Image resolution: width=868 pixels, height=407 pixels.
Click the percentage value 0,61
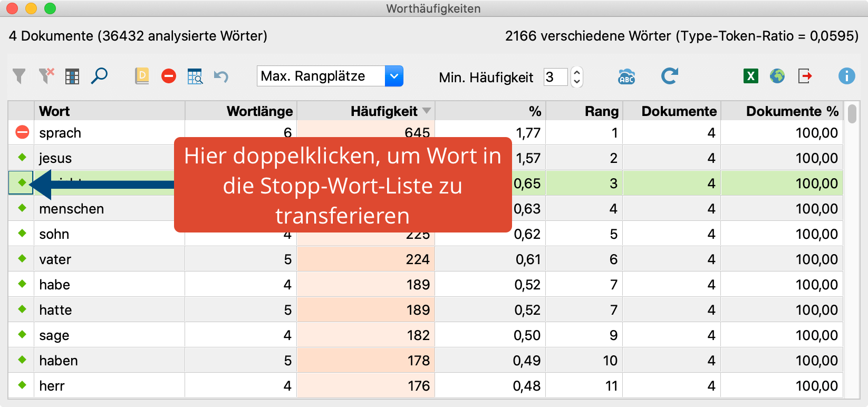tap(528, 259)
